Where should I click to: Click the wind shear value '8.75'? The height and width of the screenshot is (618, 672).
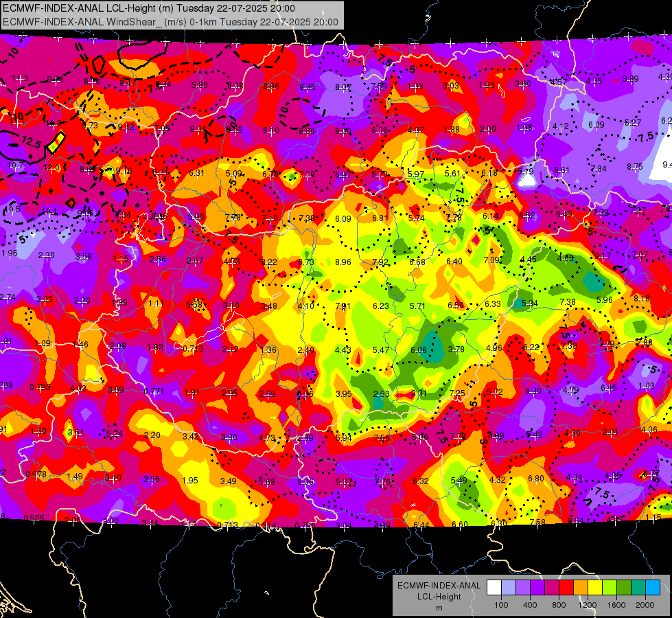(x=635, y=166)
